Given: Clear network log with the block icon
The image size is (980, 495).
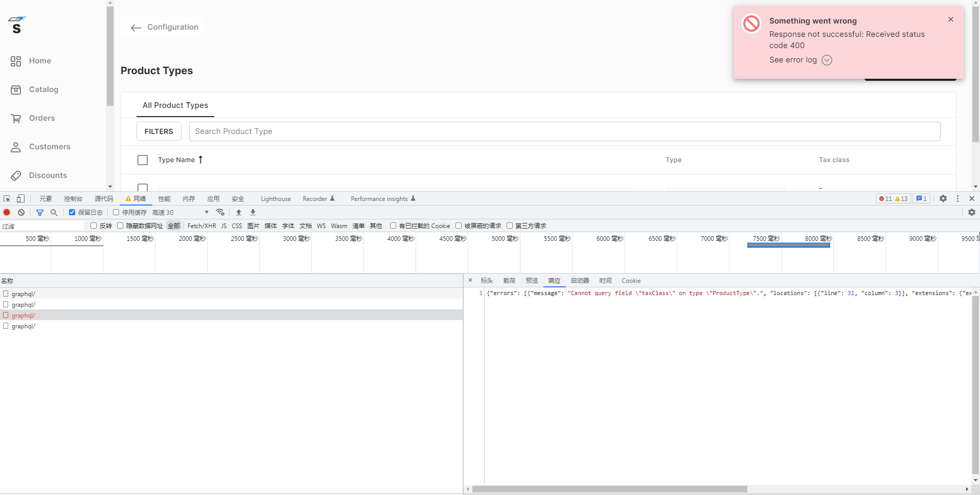Looking at the screenshot, I should click(x=21, y=212).
